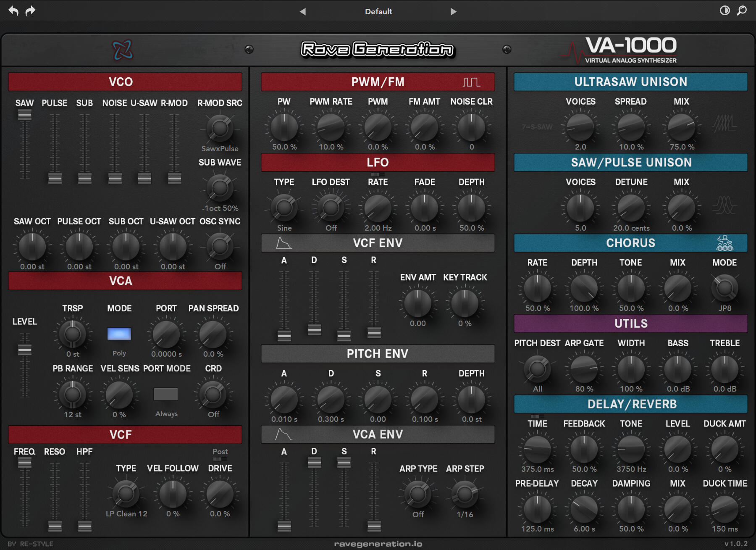Click the redo arrow icon
The width and height of the screenshot is (756, 550).
[30, 11]
